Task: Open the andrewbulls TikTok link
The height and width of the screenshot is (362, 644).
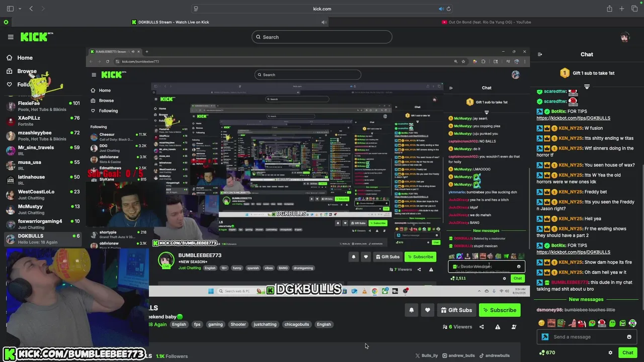Action: tap(494, 355)
